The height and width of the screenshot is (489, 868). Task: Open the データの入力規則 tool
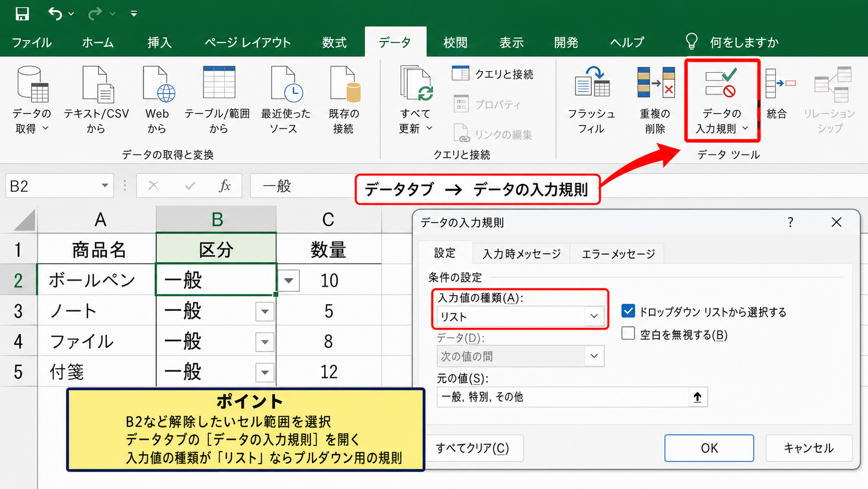pos(722,100)
